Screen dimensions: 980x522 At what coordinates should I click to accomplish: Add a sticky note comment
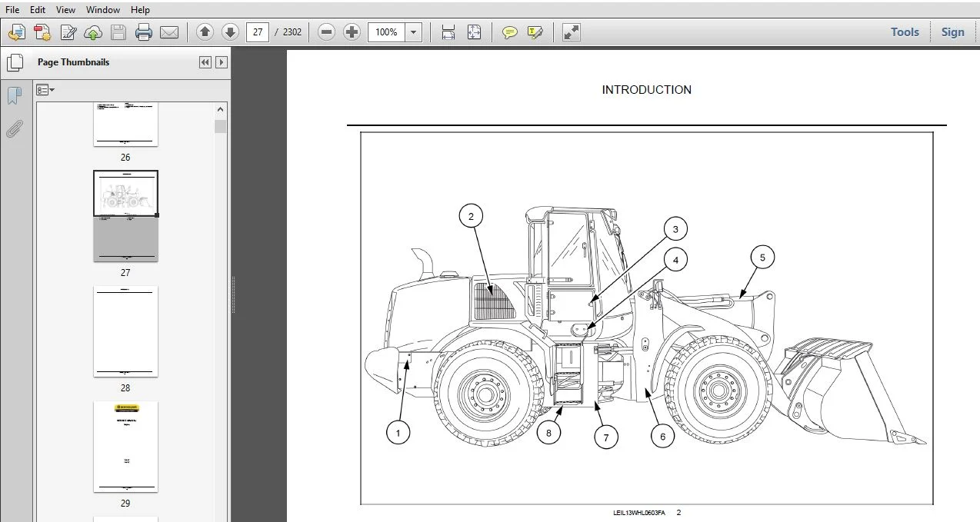[x=509, y=32]
